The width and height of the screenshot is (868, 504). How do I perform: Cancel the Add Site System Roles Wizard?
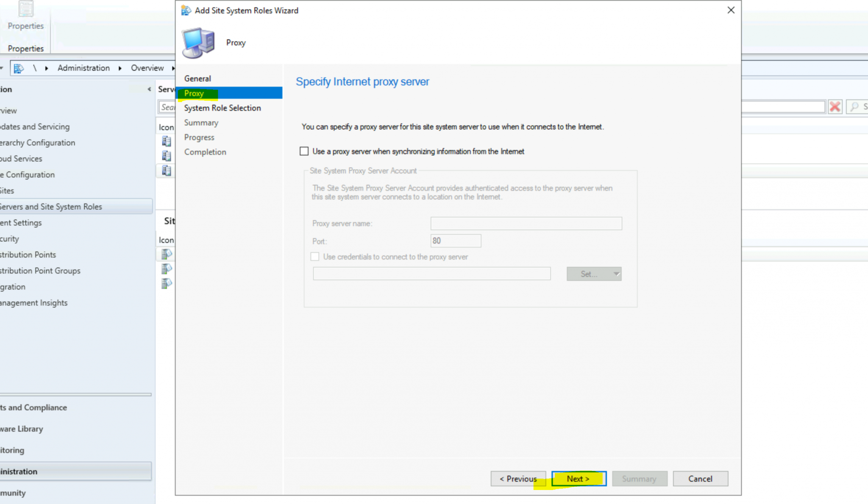tap(700, 479)
